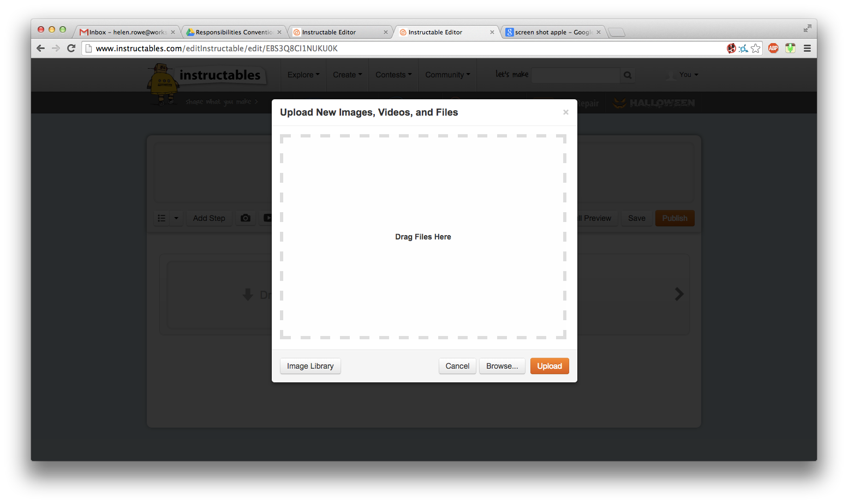The width and height of the screenshot is (848, 504).
Task: Close the upload dialog with the X
Action: [565, 112]
